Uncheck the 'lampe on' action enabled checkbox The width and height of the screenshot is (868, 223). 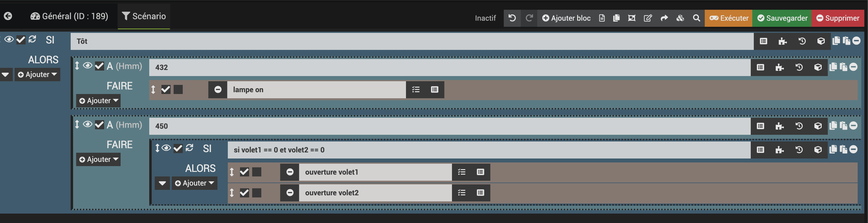pos(166,89)
